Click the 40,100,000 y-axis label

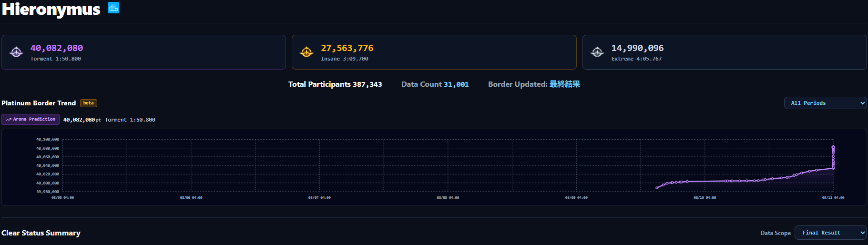coord(48,139)
